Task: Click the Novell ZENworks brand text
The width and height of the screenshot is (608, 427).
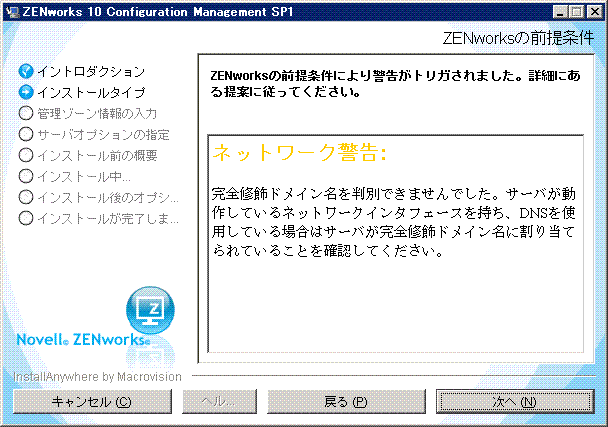Action: tap(83, 339)
